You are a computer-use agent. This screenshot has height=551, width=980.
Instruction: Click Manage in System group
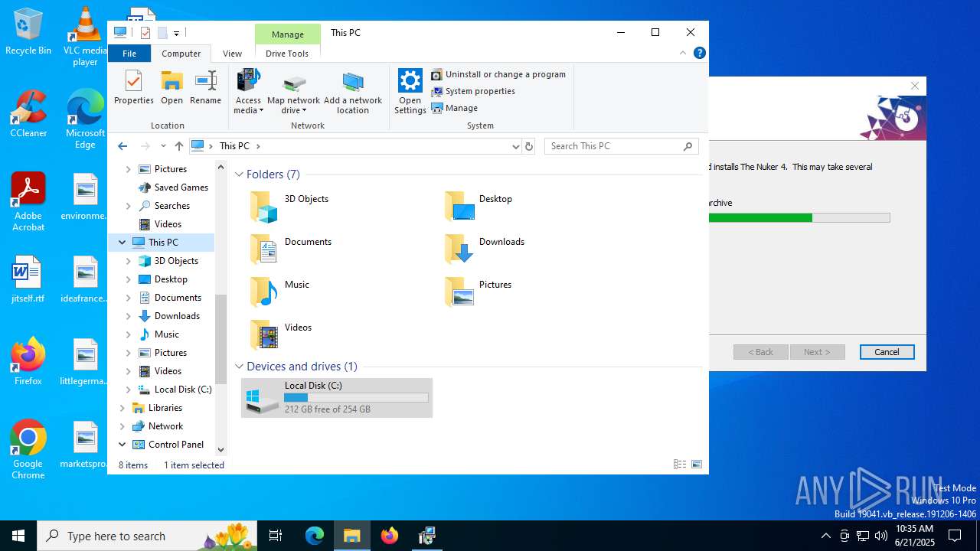coord(455,108)
